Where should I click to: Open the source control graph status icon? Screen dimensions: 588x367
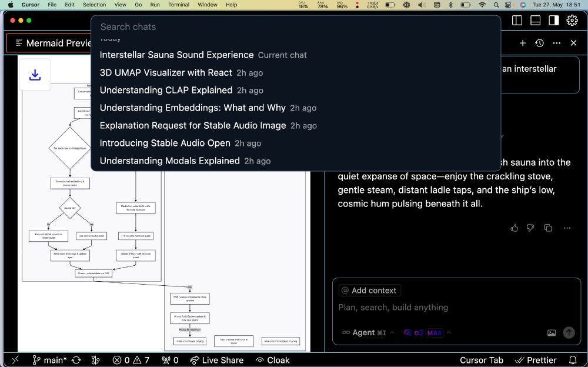point(95,361)
